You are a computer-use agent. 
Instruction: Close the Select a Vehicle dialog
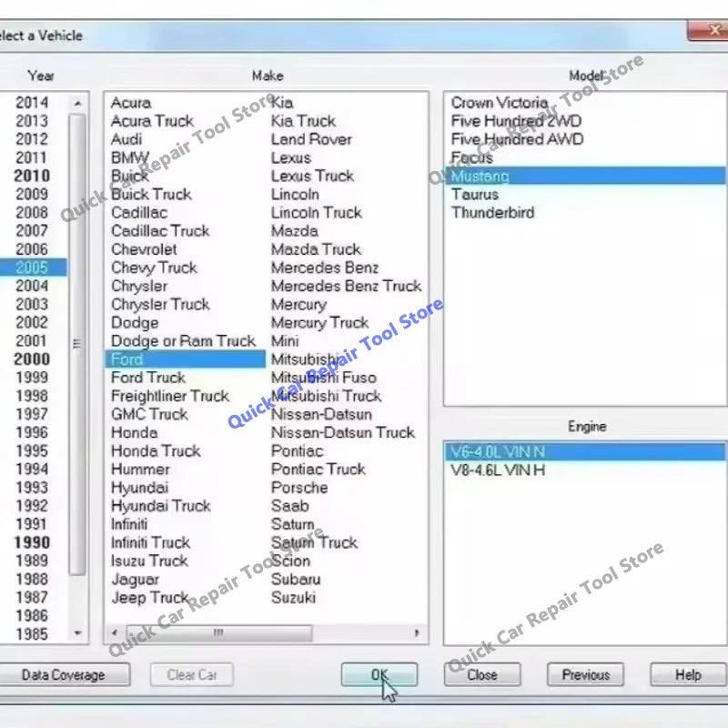tap(709, 31)
